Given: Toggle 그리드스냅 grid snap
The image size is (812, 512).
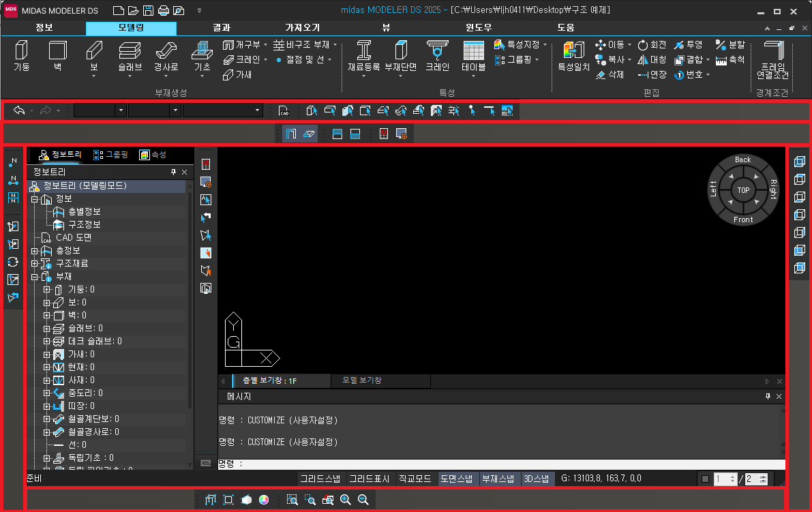Looking at the screenshot, I should (x=320, y=479).
